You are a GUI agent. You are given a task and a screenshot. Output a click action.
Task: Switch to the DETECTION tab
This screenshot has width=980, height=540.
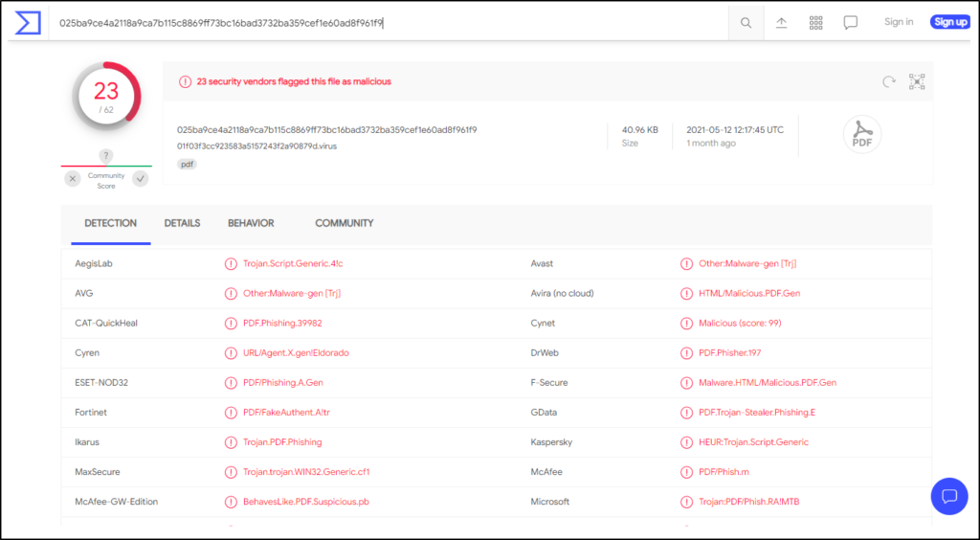click(111, 223)
